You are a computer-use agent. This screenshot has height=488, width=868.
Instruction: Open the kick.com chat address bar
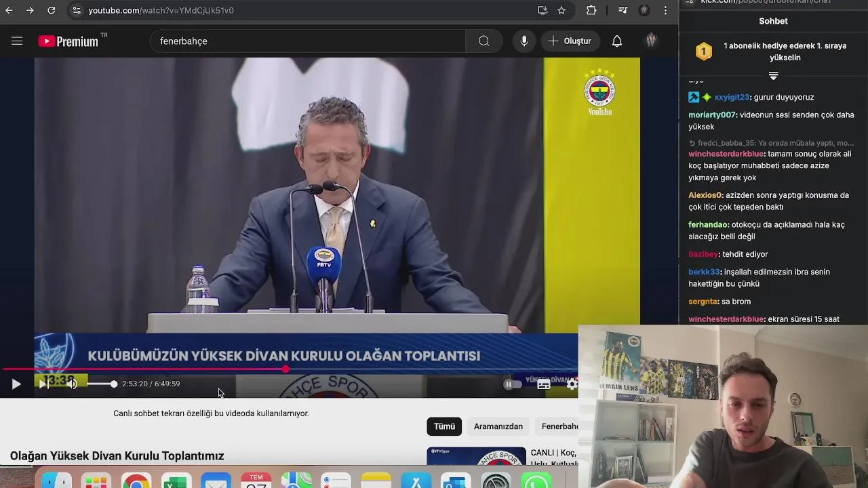(765, 2)
